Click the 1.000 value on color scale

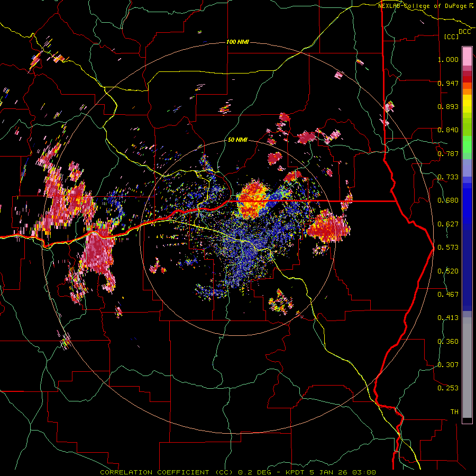pos(448,59)
